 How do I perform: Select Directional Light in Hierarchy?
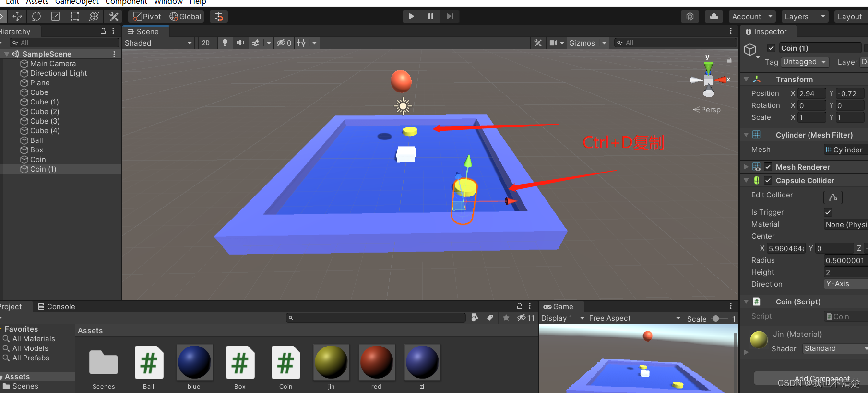click(x=59, y=73)
